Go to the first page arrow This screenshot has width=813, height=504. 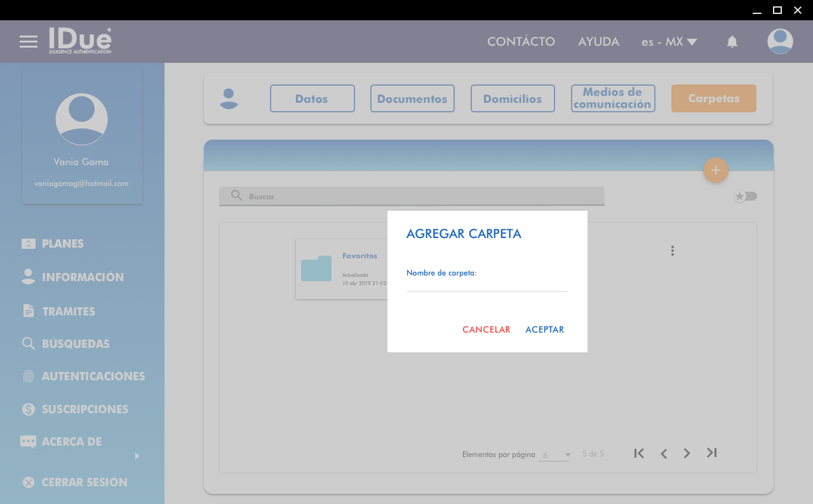(x=639, y=453)
